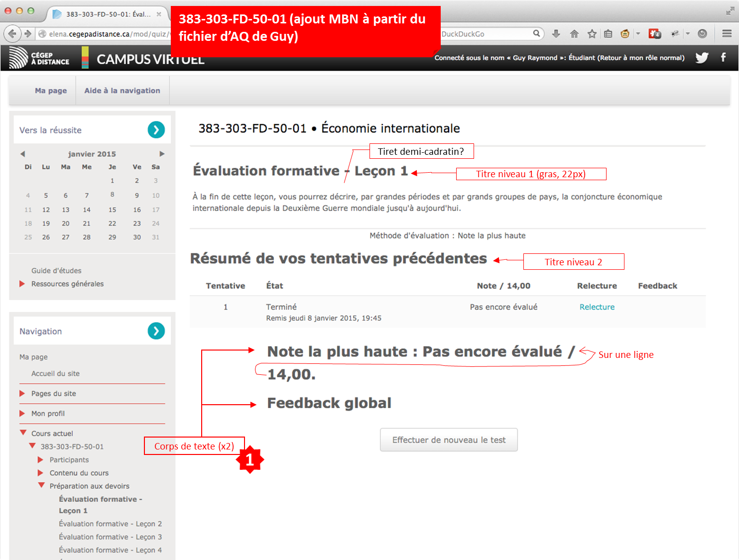739x560 pixels.
Task: Click the Greasemonkey monkey face icon
Action: [x=625, y=34]
